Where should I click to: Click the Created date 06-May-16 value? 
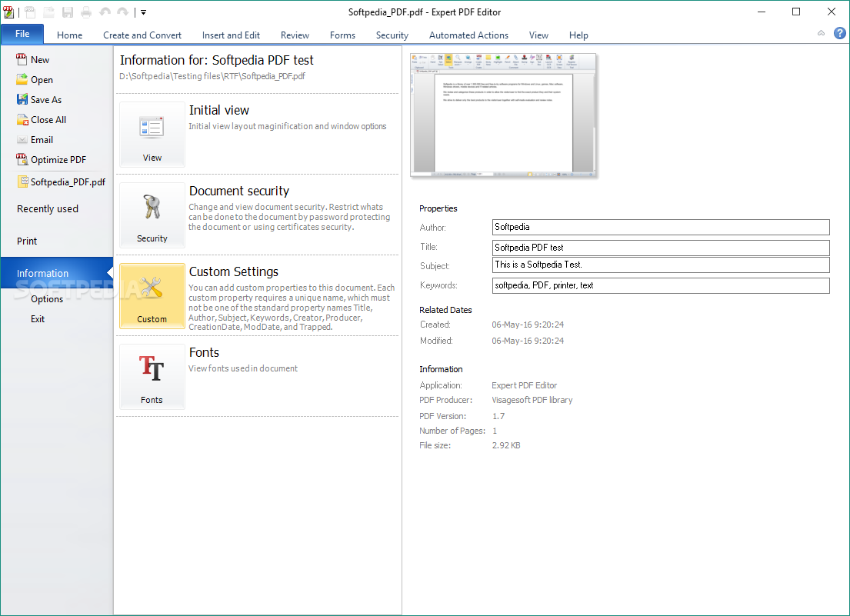click(528, 325)
